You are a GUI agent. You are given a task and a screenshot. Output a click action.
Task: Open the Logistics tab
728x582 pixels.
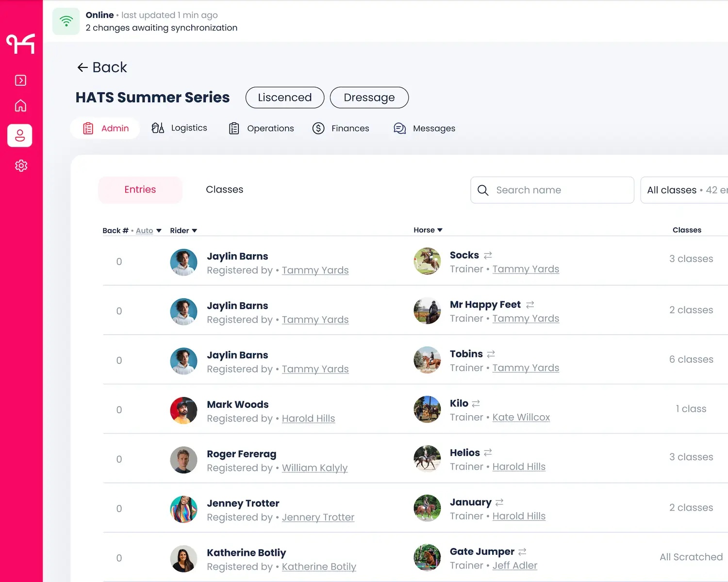[179, 128]
